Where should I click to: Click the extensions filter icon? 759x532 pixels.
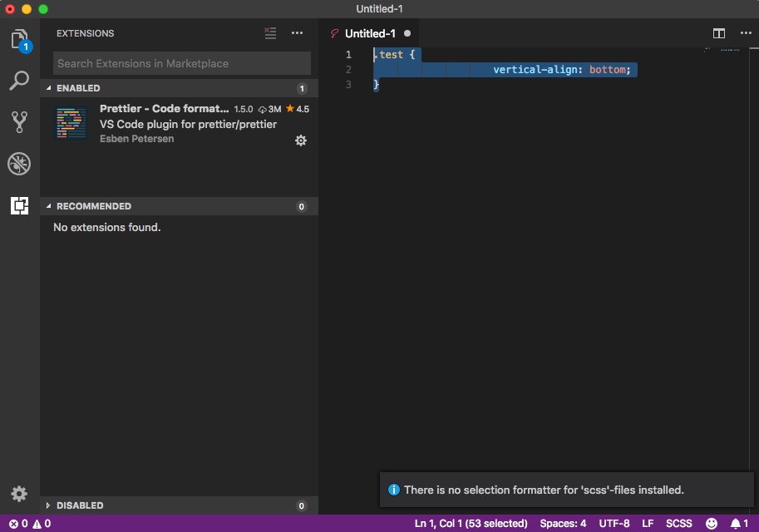270,33
